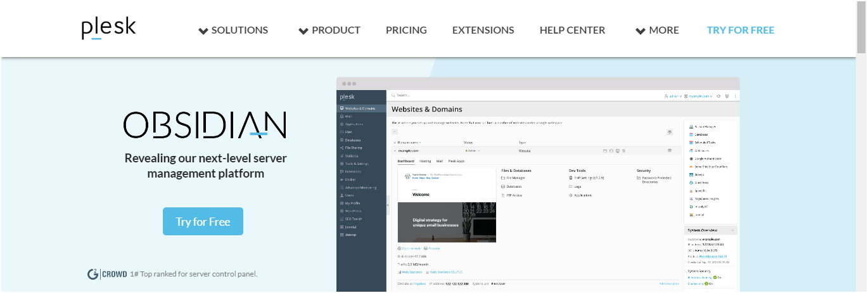Open FTP Access link
Viewport: 868px width, 293px height.
(512, 195)
